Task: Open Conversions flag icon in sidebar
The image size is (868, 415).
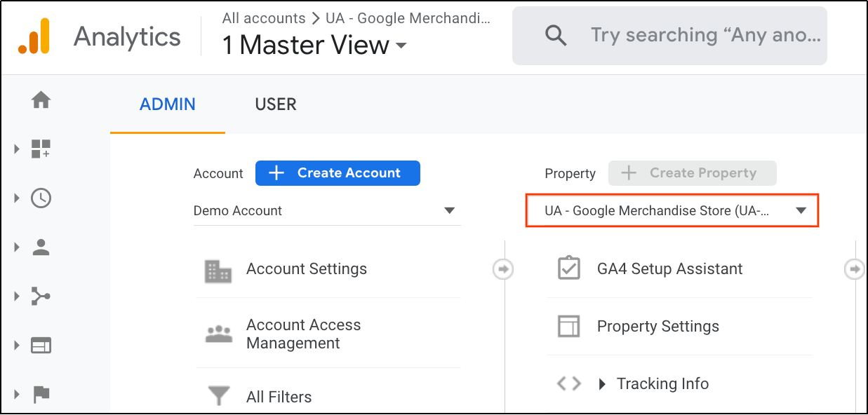Action: (x=41, y=394)
